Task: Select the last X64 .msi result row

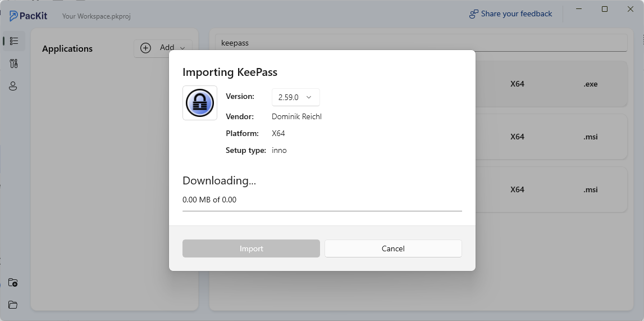Action: click(550, 189)
